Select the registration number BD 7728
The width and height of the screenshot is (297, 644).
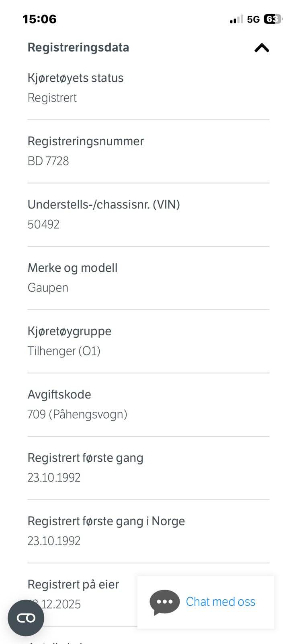48,161
